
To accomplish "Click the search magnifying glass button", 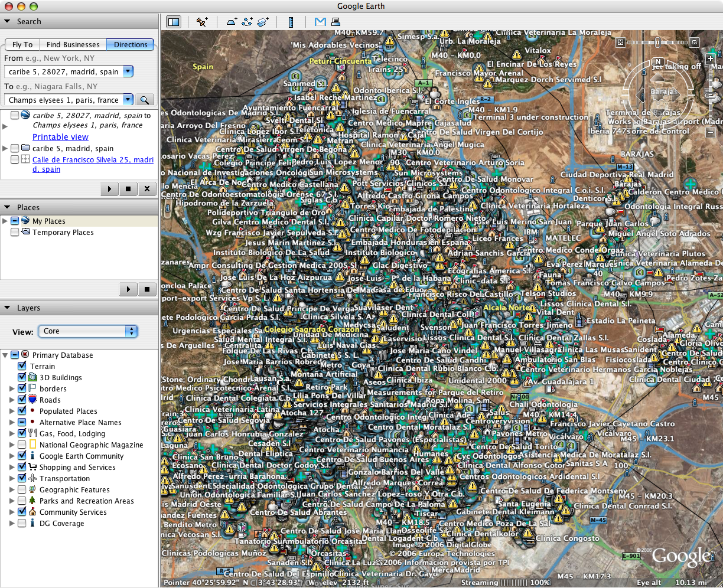I will (145, 100).
